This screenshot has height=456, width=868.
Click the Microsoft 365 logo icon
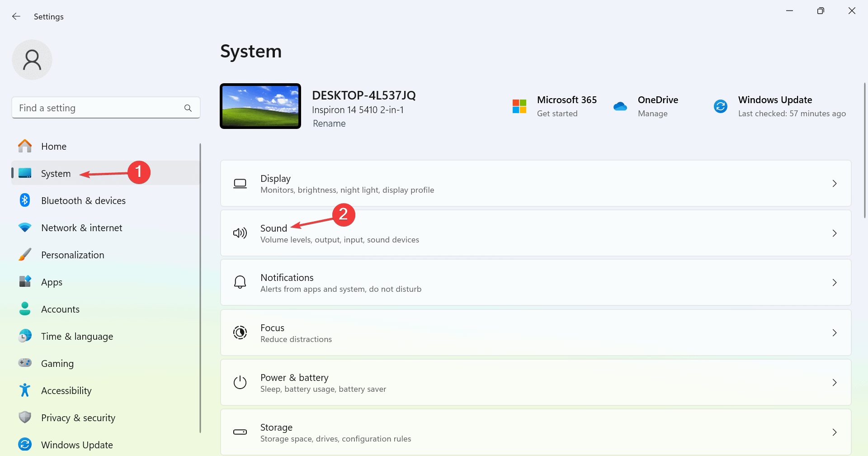click(519, 106)
